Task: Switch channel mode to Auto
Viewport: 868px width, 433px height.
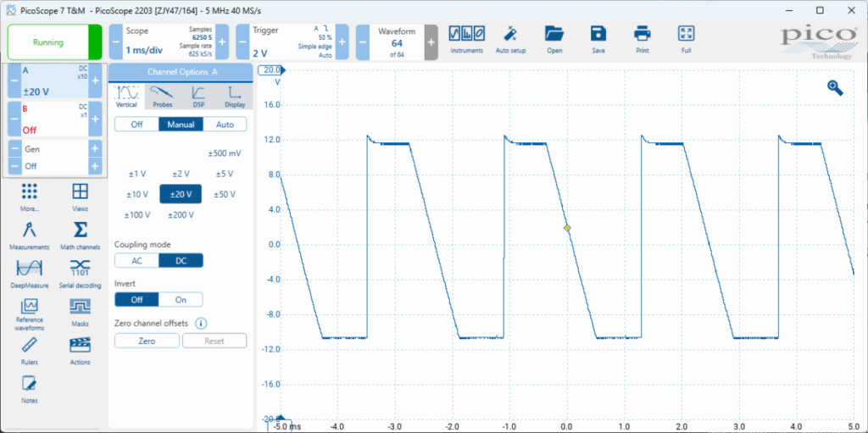Action: pos(225,125)
